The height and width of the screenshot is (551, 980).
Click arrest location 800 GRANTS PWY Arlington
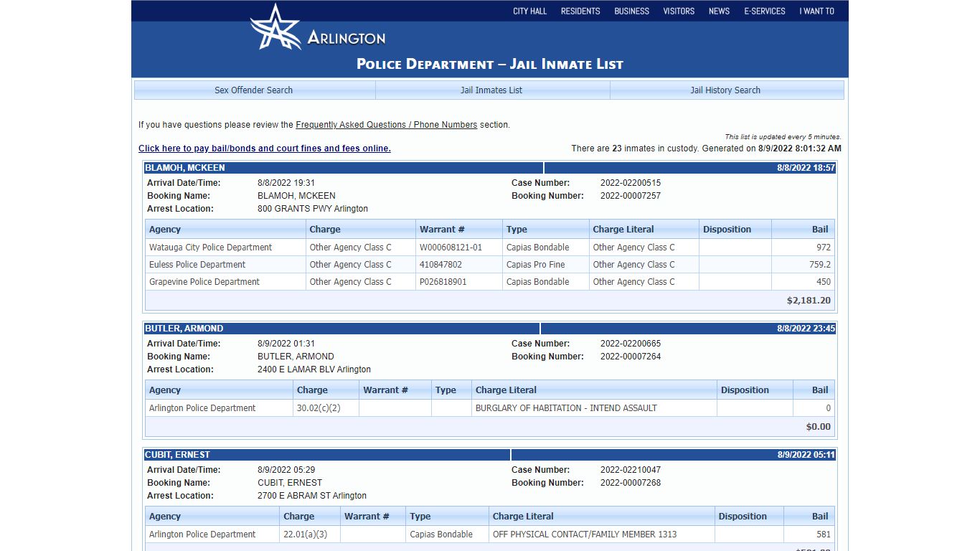pos(313,209)
